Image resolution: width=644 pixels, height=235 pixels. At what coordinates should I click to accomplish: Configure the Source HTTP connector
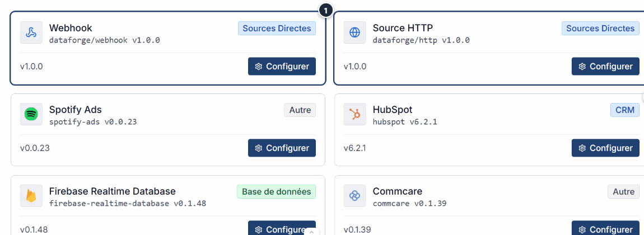605,66
